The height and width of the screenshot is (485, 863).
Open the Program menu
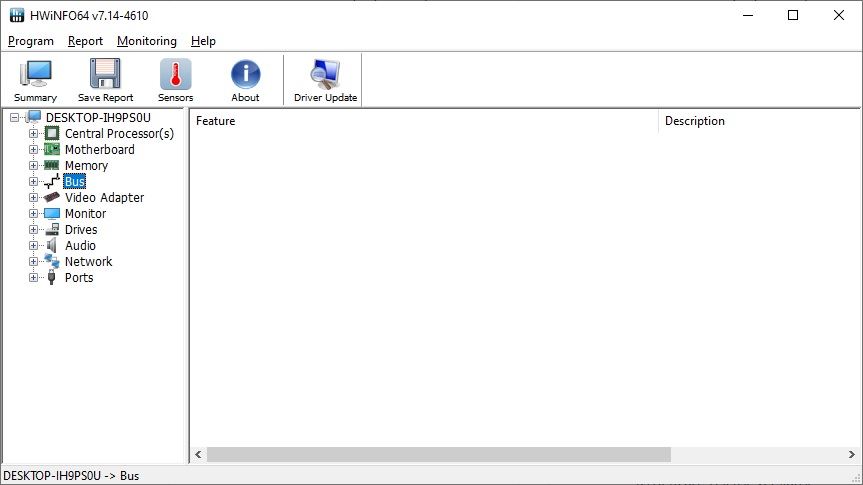(30, 41)
